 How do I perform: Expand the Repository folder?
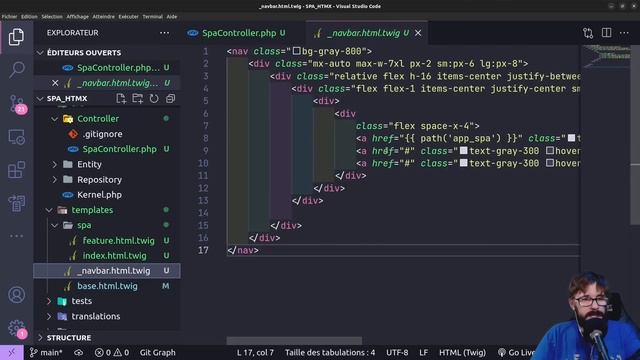point(55,180)
